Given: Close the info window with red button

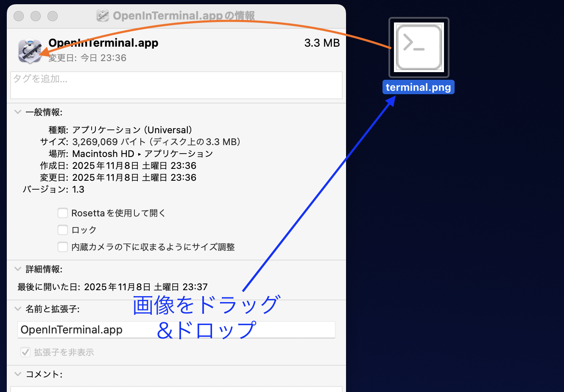Looking at the screenshot, I should 19,16.
